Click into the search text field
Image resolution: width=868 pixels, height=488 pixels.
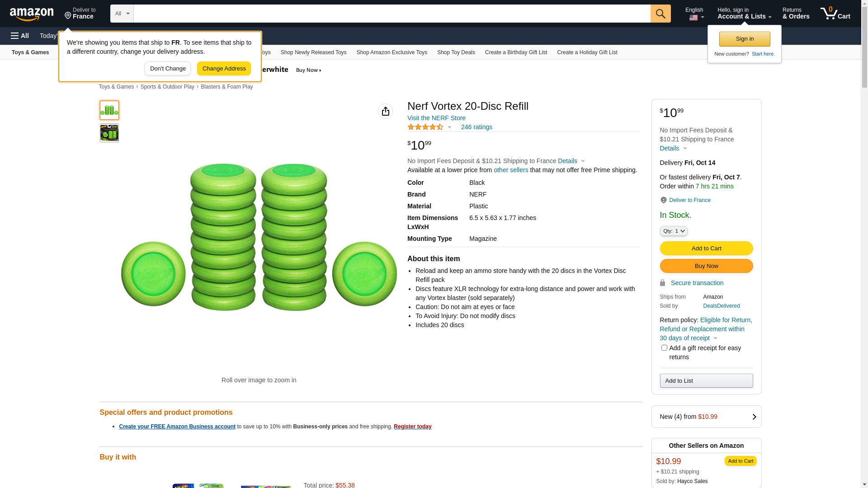pos(392,14)
